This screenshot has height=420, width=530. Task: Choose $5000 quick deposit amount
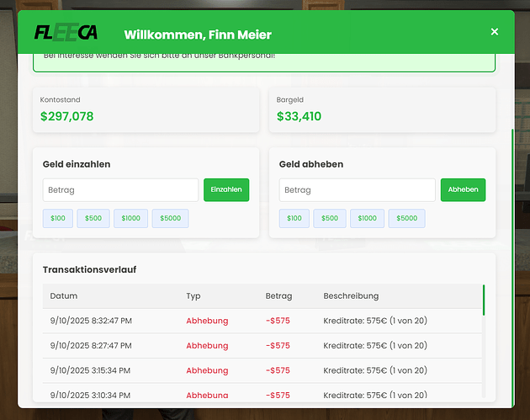coord(170,219)
